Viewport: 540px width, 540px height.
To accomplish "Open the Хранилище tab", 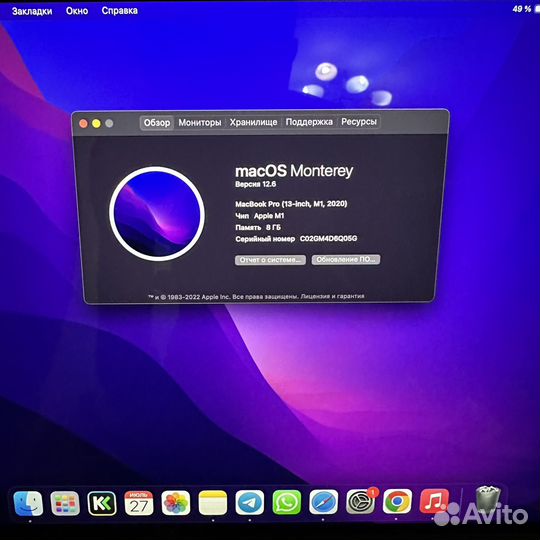I will [x=253, y=122].
